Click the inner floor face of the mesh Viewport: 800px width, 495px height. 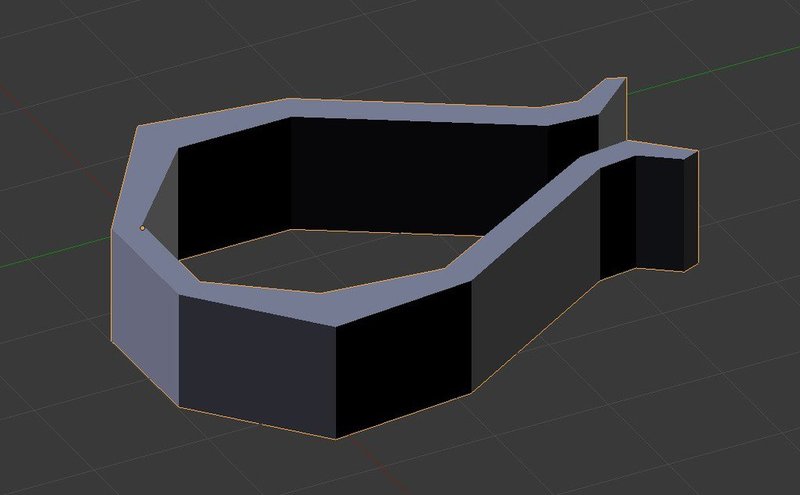click(327, 261)
